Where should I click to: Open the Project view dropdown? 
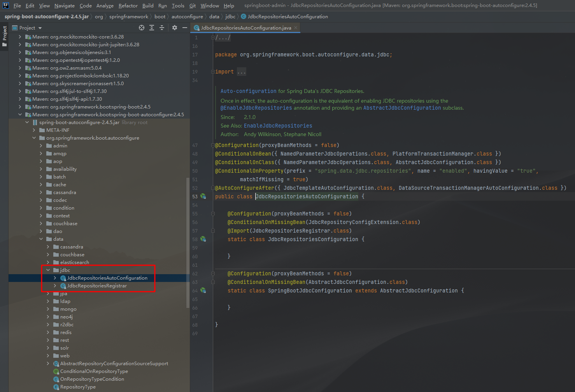tap(40, 28)
